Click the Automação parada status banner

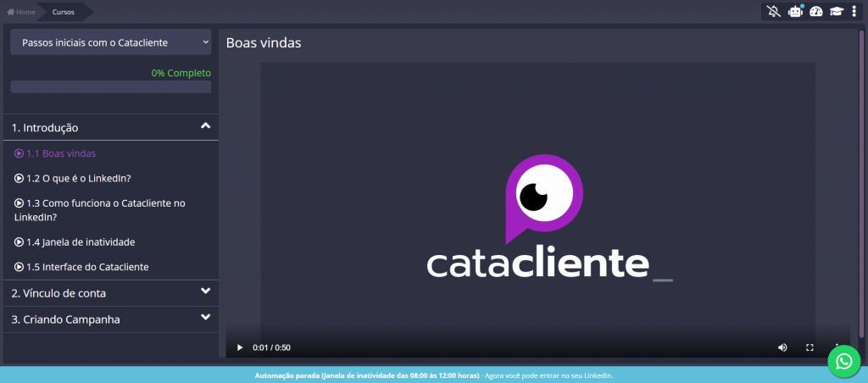pos(434,375)
